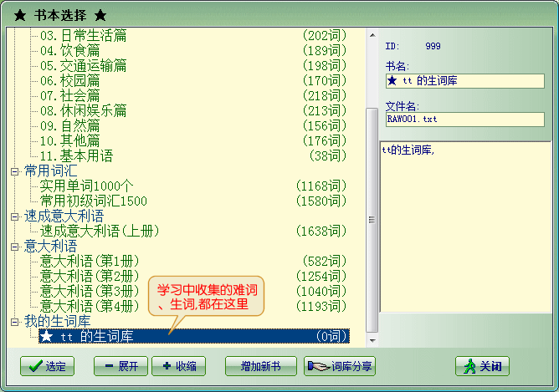The height and width of the screenshot is (392, 559).
Task: Select 常用初级词汇1500 book
Action: (x=93, y=201)
